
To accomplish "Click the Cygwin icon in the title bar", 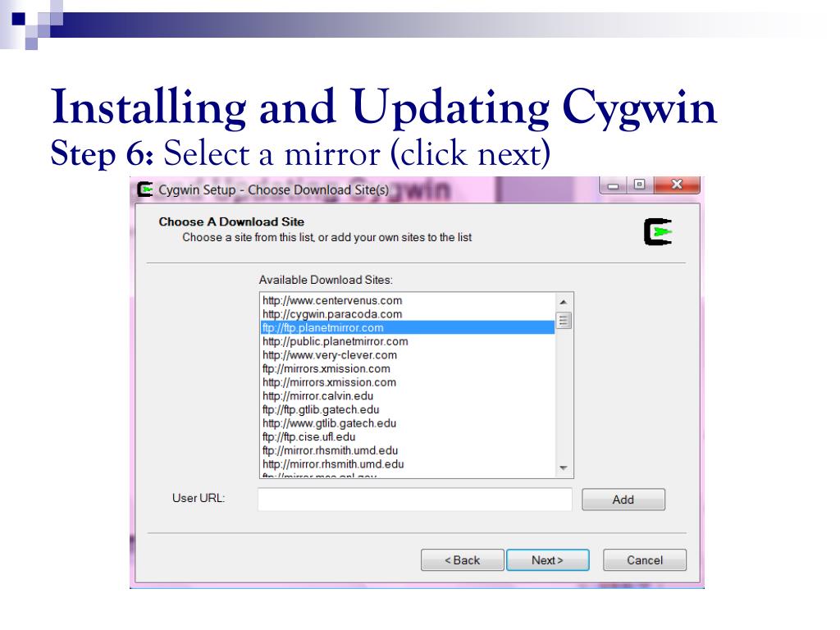I will coord(144,189).
